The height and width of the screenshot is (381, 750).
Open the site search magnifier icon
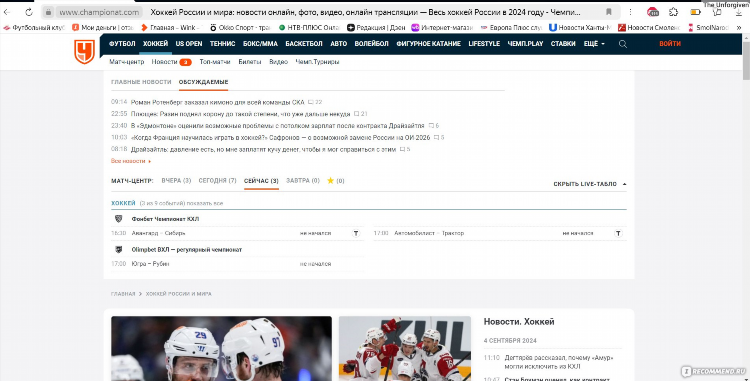tap(622, 44)
